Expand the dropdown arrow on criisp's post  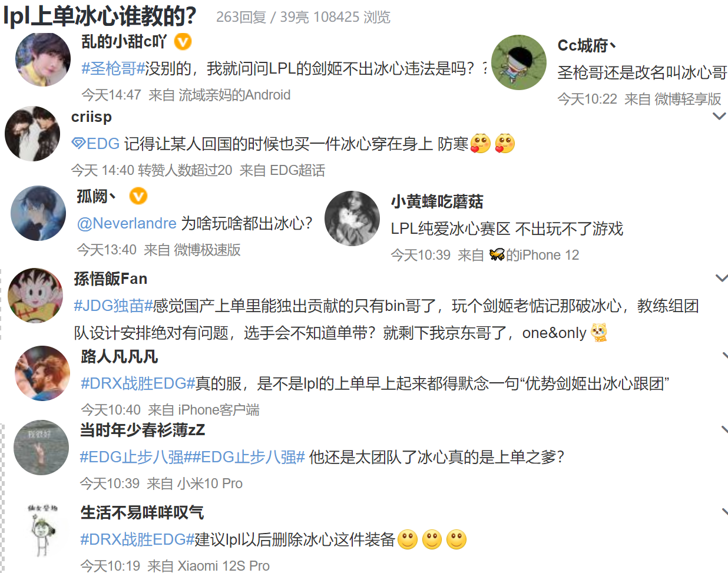pyautogui.click(x=719, y=116)
